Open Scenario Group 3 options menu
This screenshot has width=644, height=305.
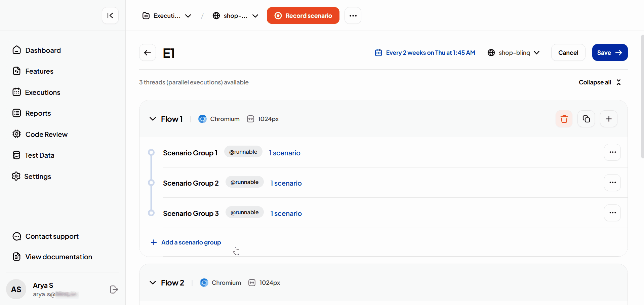click(x=612, y=213)
